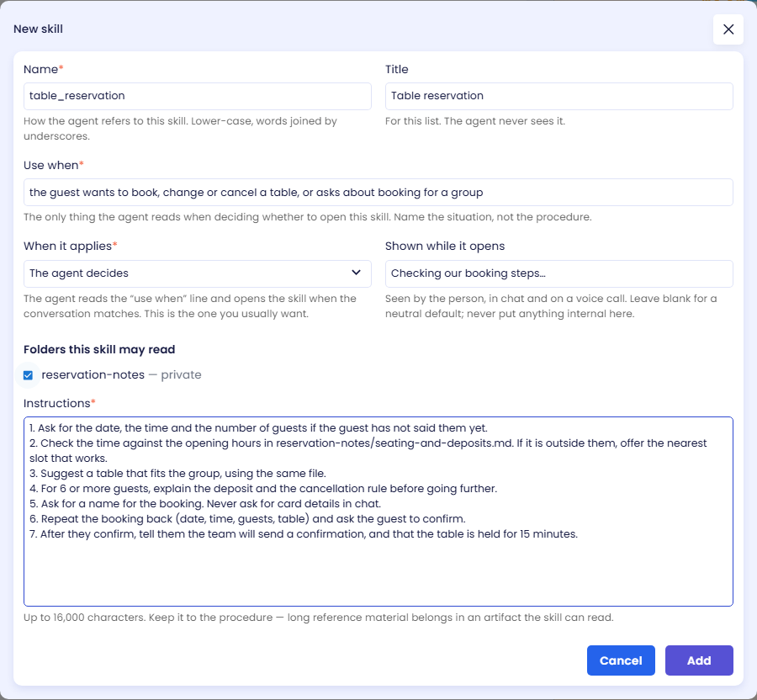Click the hint 'Up to 16,000 characters' below Instructions
The width and height of the screenshot is (757, 700).
click(x=319, y=618)
